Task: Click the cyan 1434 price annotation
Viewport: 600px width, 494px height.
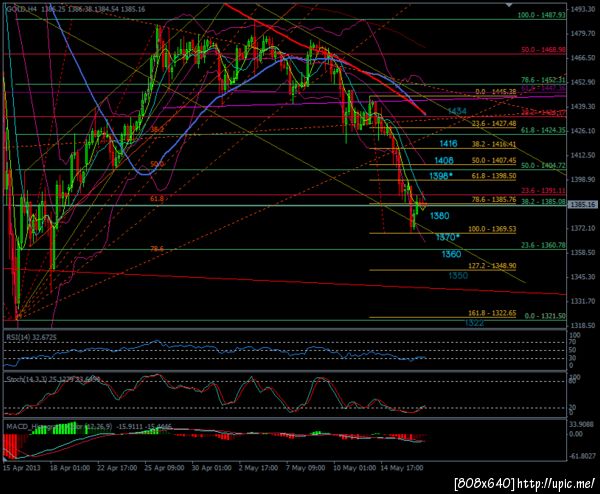Action: 457,111
